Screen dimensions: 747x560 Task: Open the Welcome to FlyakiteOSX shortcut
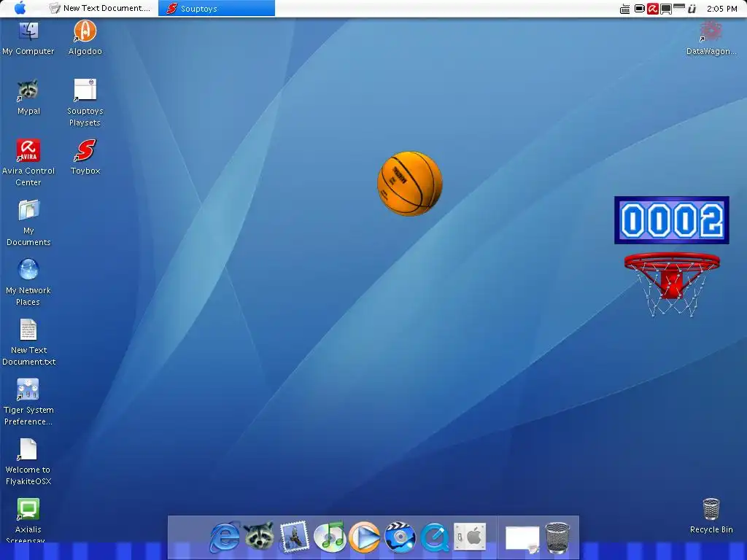(28, 462)
